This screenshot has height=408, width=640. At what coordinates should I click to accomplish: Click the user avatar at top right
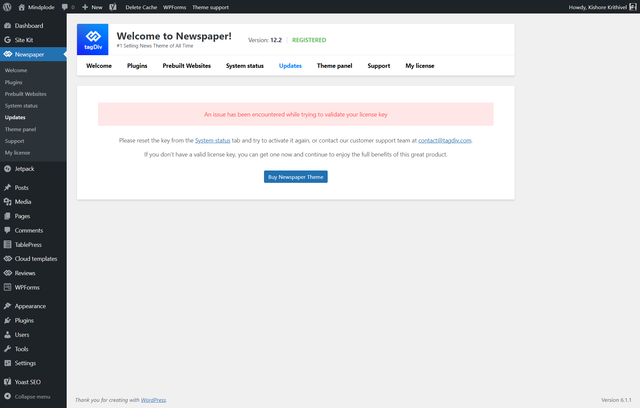point(633,7)
